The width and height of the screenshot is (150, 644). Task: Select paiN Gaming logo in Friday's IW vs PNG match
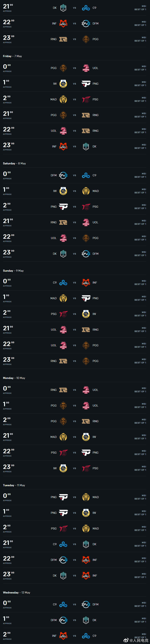86,84
